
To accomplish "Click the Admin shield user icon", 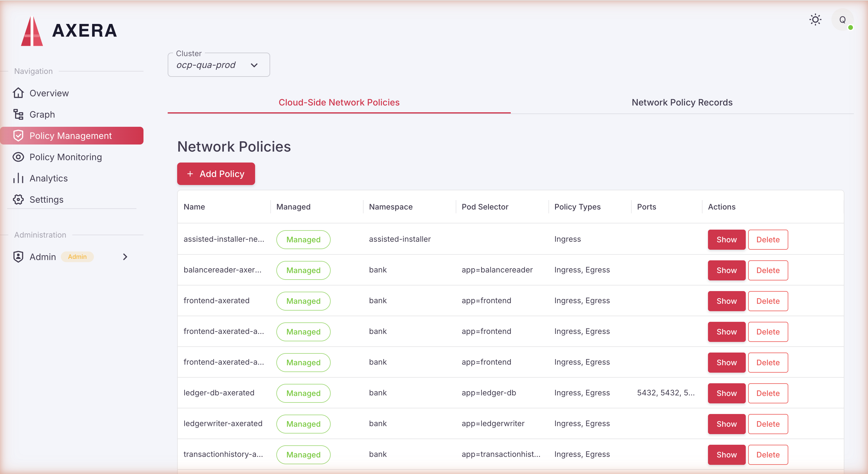I will click(18, 257).
